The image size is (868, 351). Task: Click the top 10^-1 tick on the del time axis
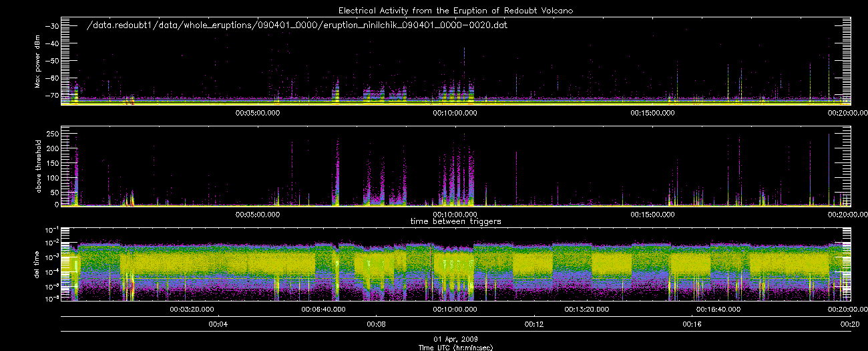[51, 230]
